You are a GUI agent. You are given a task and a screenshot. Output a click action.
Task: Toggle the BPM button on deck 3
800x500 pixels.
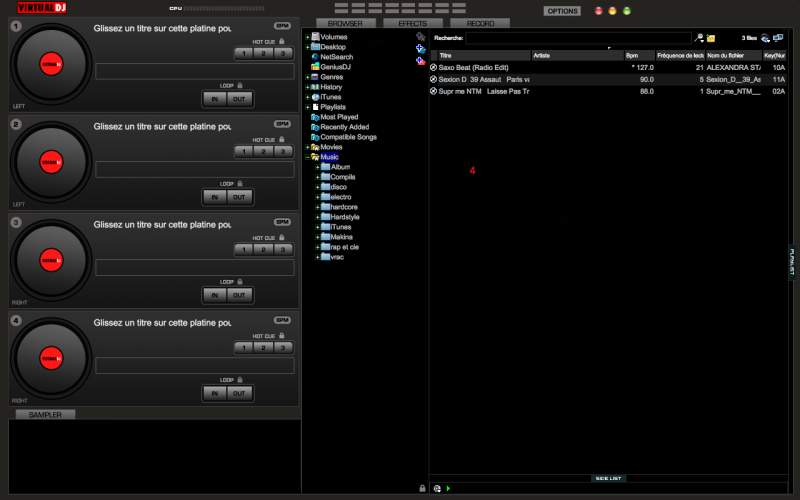282,222
